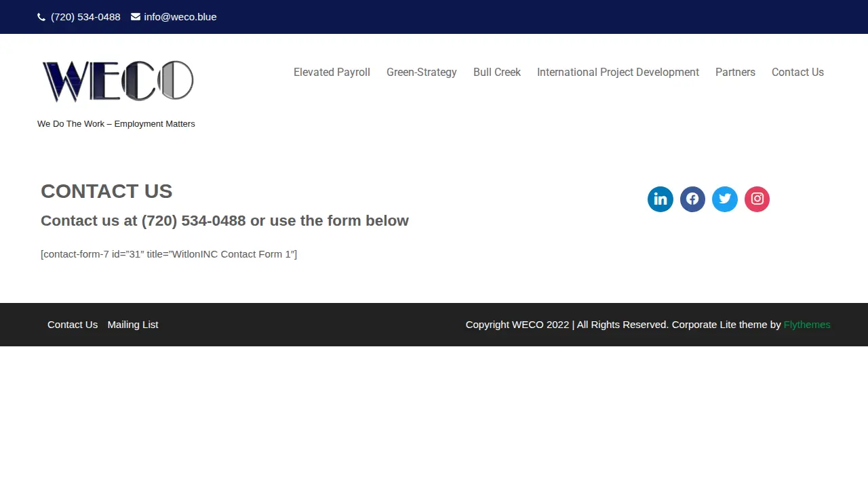Click the 'Contact us at (720) 534-0488' subheading
868x488 pixels.
point(224,221)
